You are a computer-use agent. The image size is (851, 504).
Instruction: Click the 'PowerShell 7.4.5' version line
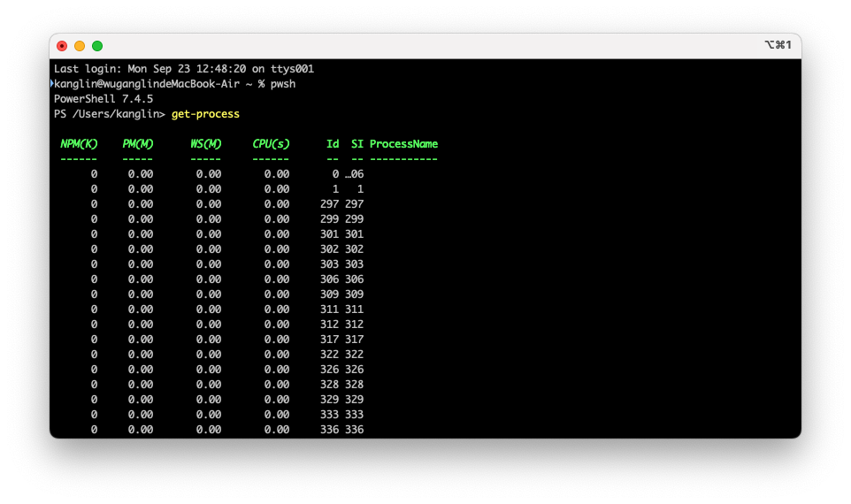click(x=103, y=99)
